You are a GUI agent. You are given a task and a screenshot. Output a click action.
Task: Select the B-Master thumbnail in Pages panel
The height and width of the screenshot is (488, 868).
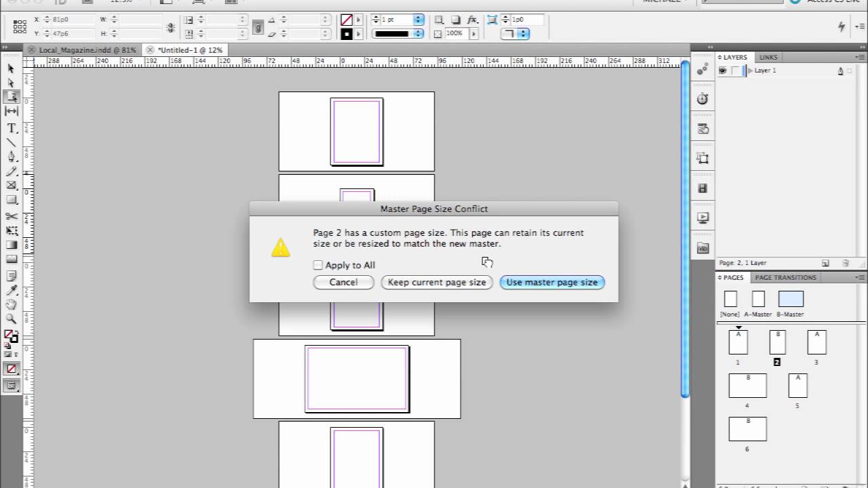tap(791, 299)
